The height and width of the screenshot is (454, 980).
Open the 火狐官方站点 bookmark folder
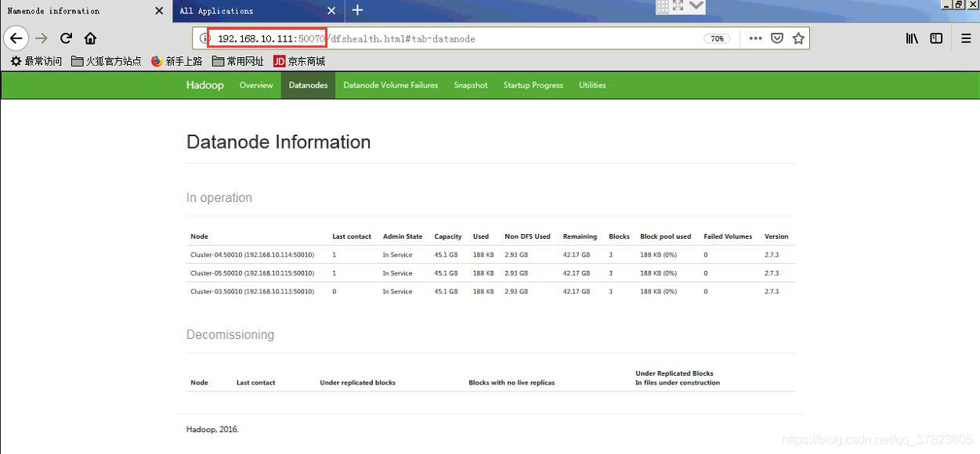click(106, 61)
